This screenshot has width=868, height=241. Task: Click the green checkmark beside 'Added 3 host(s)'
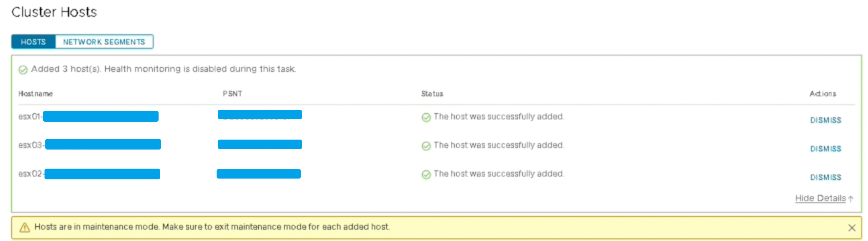point(23,70)
